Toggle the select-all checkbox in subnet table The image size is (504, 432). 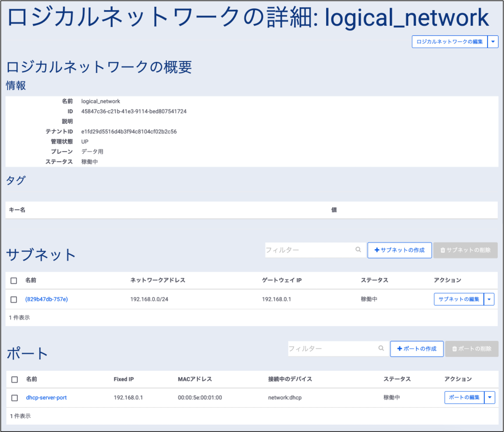pyautogui.click(x=14, y=280)
